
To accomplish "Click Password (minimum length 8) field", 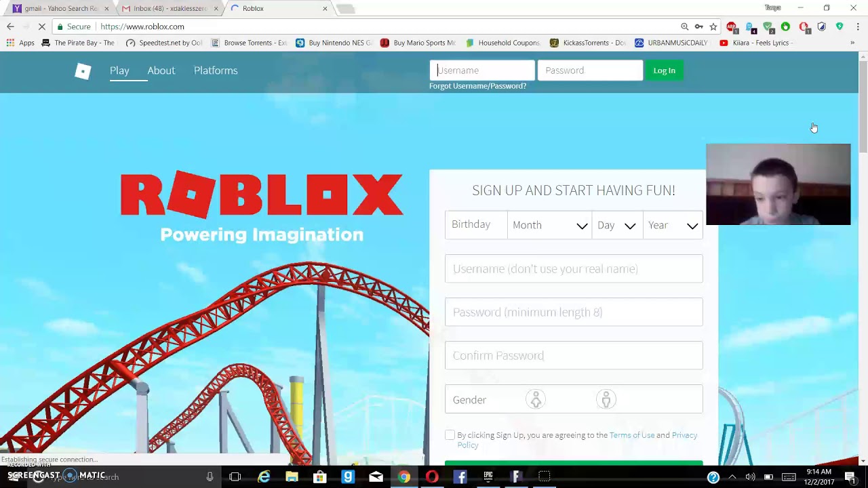I will point(574,312).
